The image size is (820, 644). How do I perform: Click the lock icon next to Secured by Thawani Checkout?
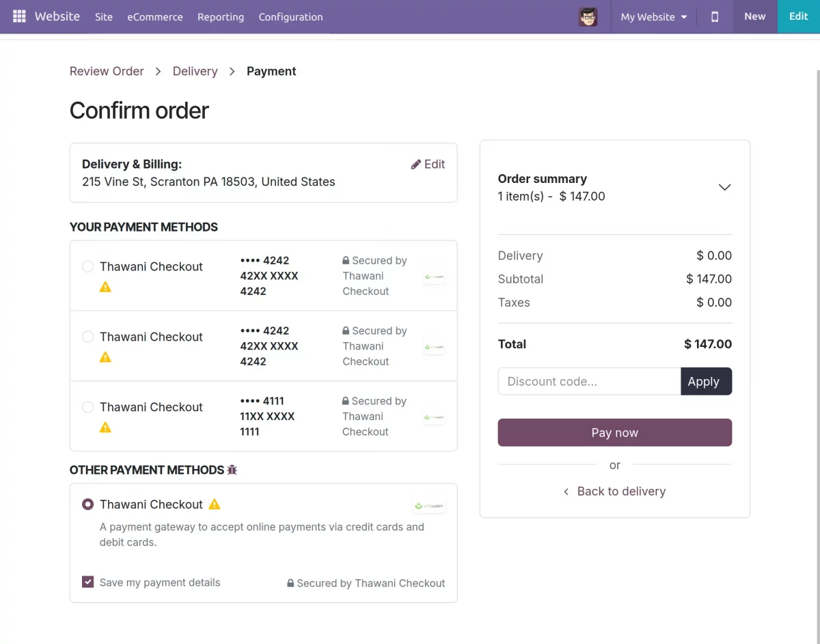pyautogui.click(x=292, y=583)
